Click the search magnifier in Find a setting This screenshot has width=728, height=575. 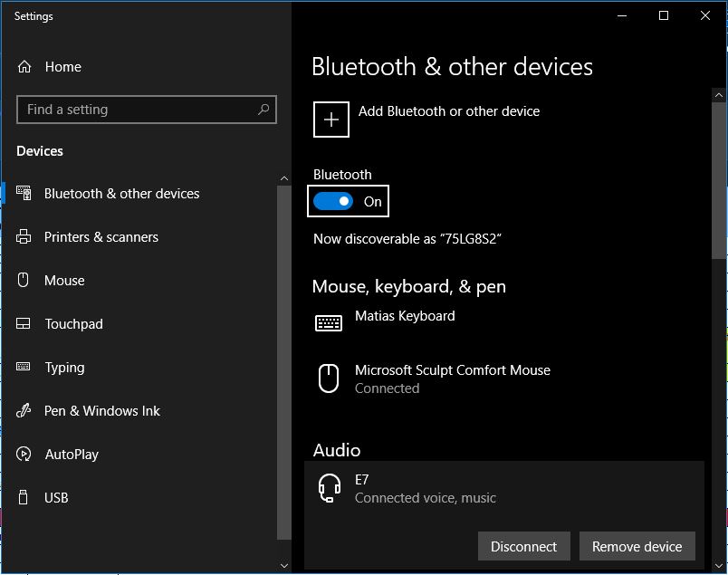(x=263, y=109)
